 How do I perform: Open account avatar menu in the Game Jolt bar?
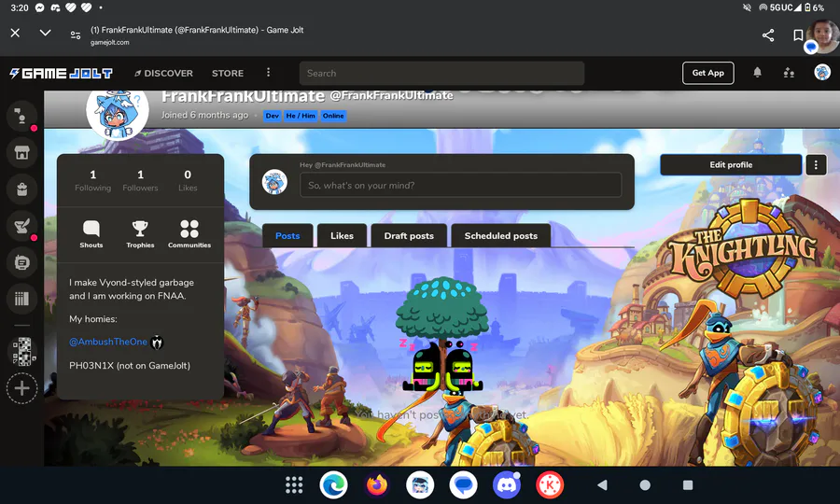pyautogui.click(x=821, y=72)
